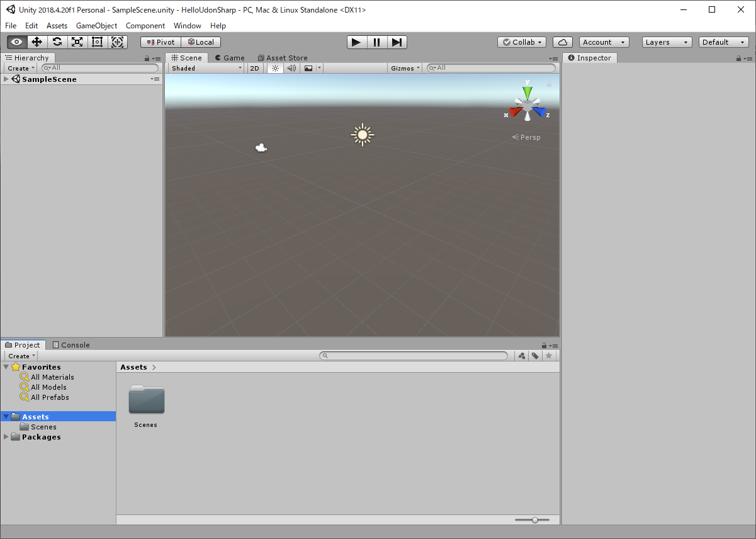Expand the SampleScene in Hierarchy
Screen dimensions: 756x539
(x=6, y=79)
